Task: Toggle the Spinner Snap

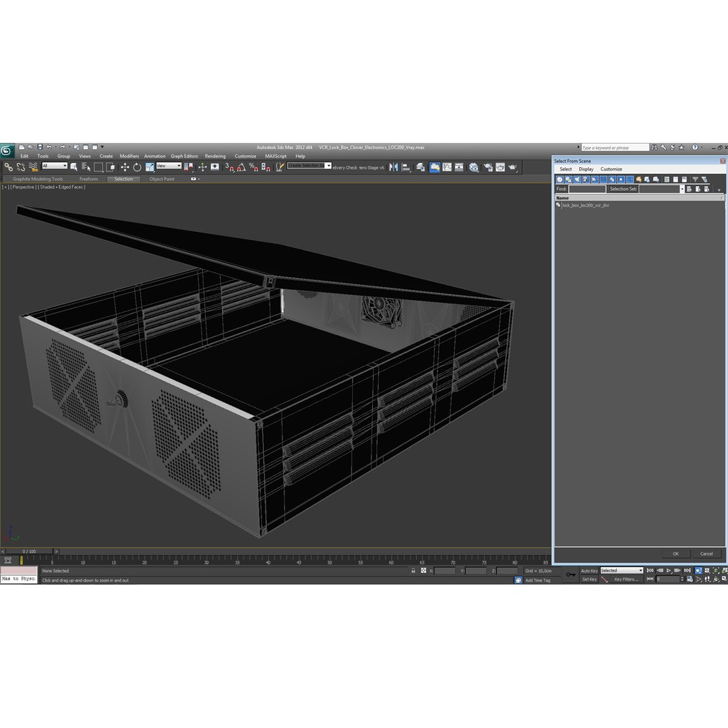Action: pyautogui.click(x=266, y=167)
